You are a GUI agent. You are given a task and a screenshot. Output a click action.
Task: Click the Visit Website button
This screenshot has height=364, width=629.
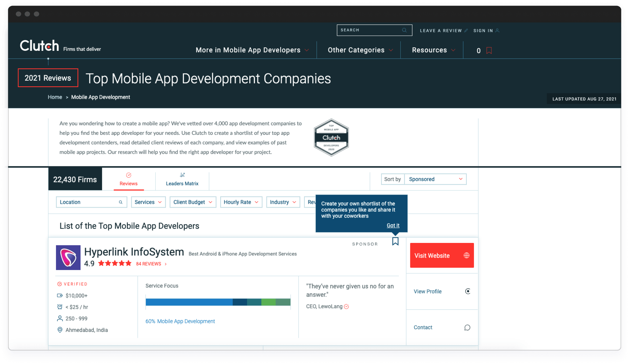[x=442, y=255]
